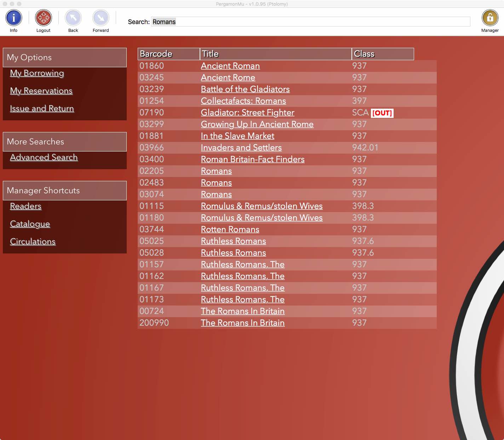This screenshot has width=504, height=440.
Task: Open Romans with barcode 02205
Action: tap(217, 171)
